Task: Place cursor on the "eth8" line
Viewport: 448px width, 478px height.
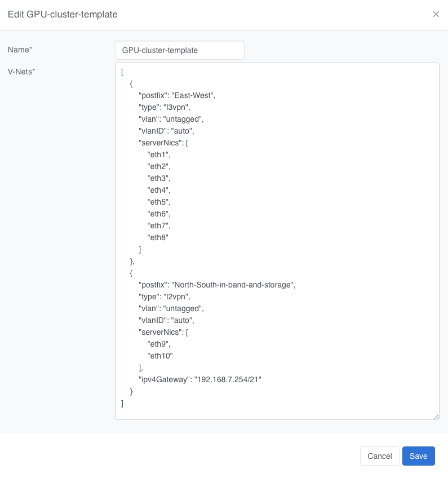Action: click(158, 237)
